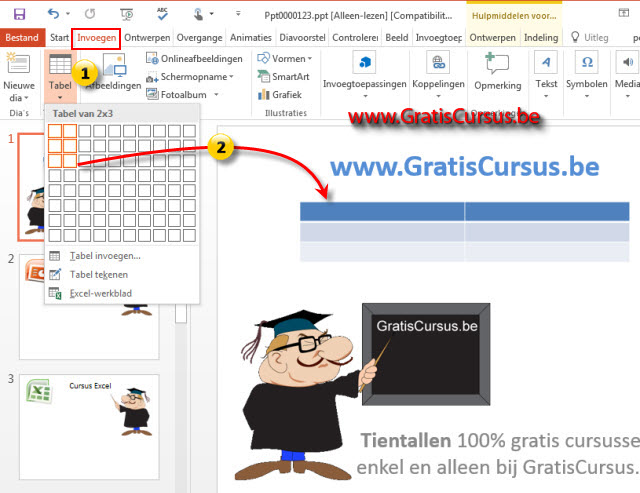Screen dimensions: 640x493
Task: Click the Invoegtoepassingen store icon
Action: [x=365, y=62]
